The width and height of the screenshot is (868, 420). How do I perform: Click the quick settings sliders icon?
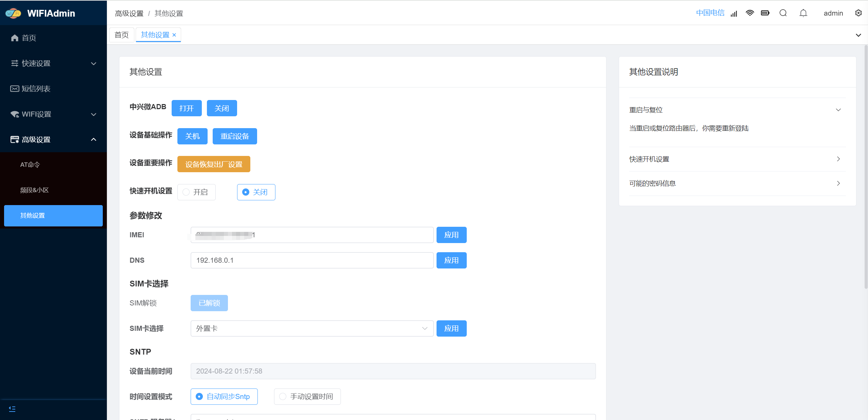[15, 63]
